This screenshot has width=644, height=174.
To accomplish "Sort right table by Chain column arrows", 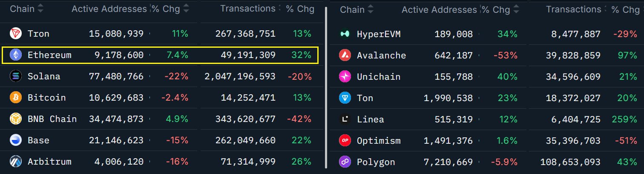I will [x=371, y=9].
